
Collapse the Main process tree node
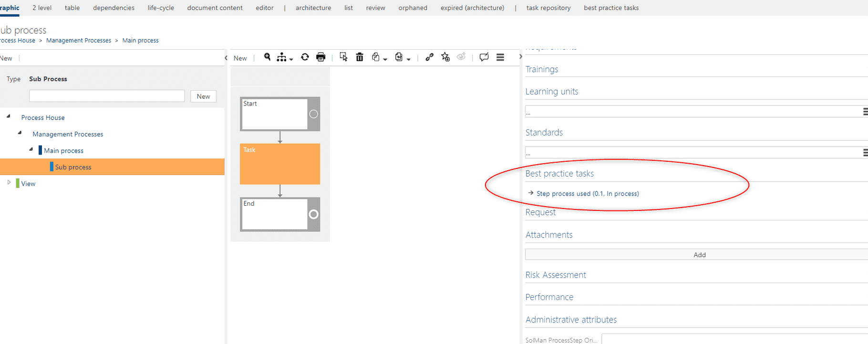31,149
